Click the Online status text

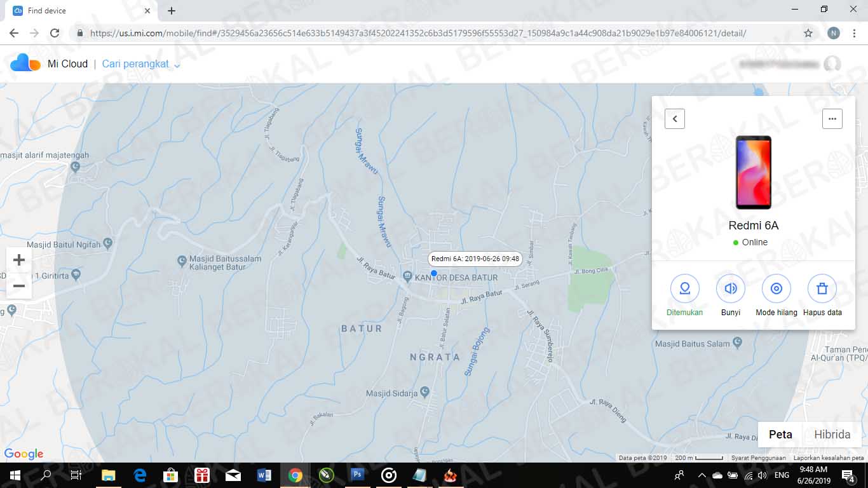(754, 242)
